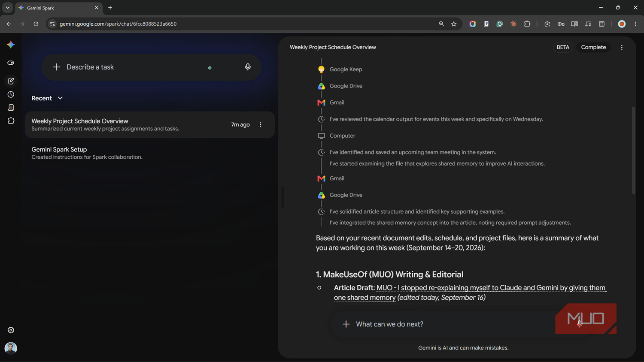Open the extensions puzzle icon in left sidebar
The height and width of the screenshot is (362, 644).
[x=11, y=121]
